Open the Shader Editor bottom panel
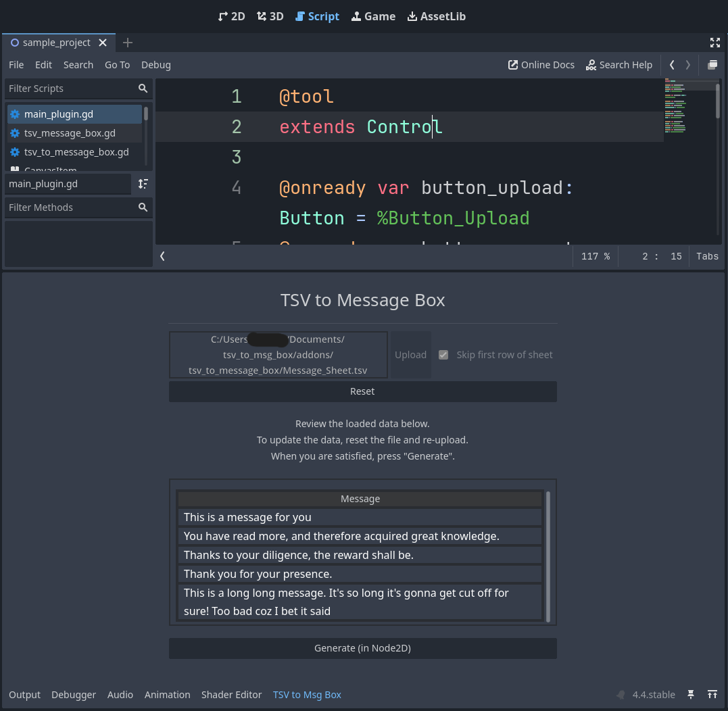This screenshot has width=728, height=711. point(232,695)
